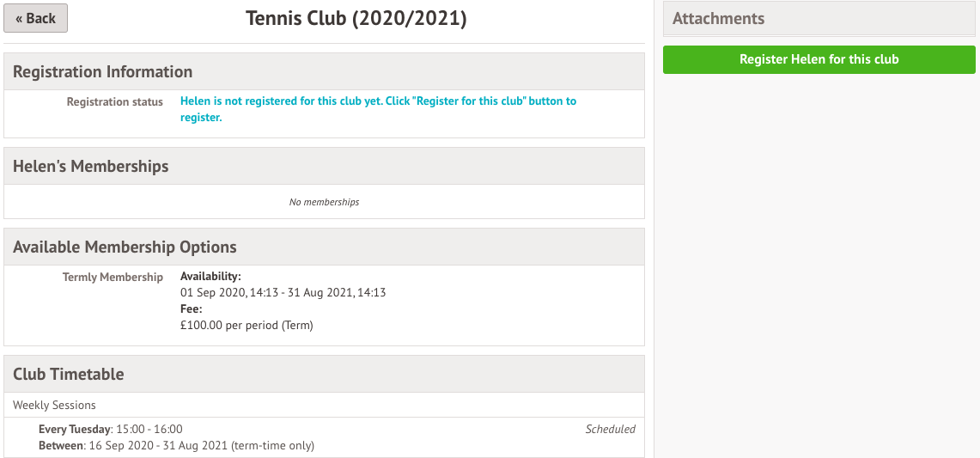Click the Club Timetable section header
980x458 pixels.
[68, 374]
